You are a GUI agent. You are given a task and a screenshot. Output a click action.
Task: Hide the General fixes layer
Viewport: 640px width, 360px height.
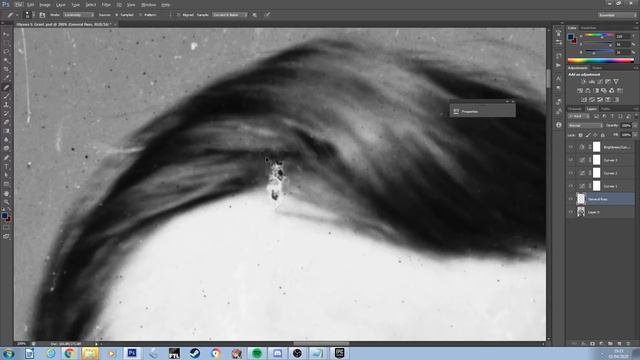tap(571, 199)
